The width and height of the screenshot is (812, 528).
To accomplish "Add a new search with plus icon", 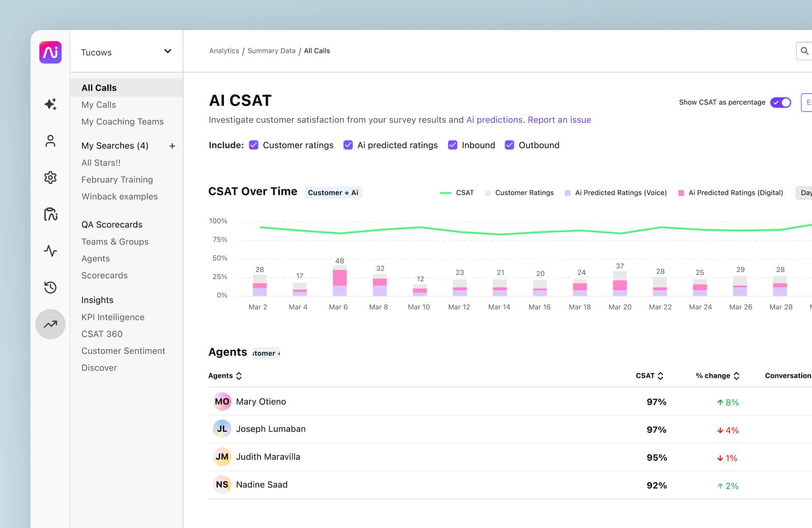I will click(x=172, y=146).
